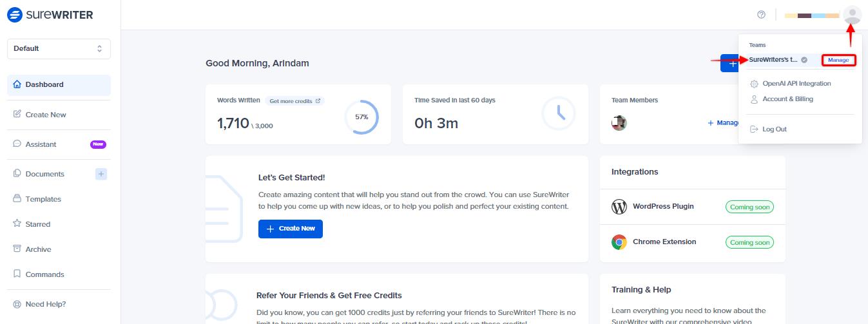Click the team member avatar photo
The image size is (868, 324).
pos(619,123)
